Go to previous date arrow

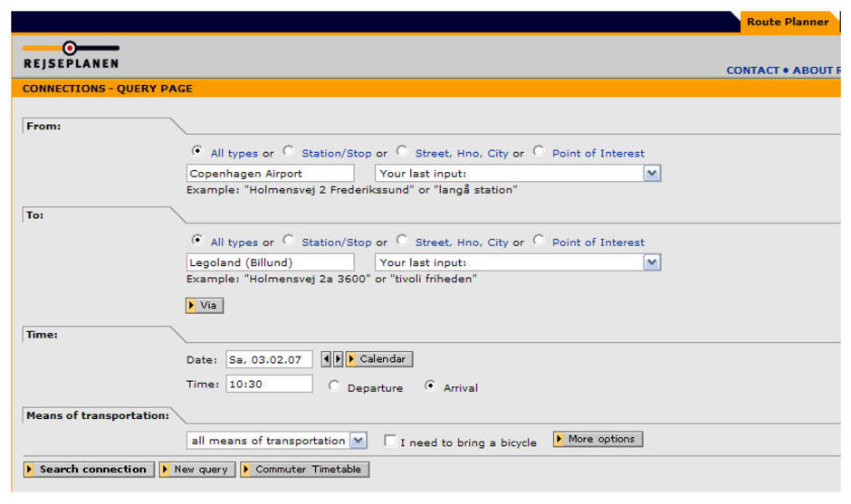pyautogui.click(x=326, y=359)
